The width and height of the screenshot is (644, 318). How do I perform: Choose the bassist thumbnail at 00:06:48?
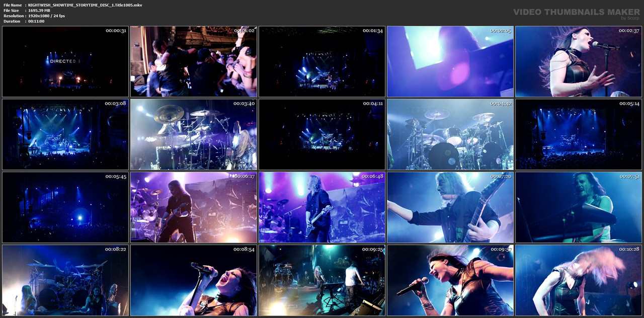(322, 207)
